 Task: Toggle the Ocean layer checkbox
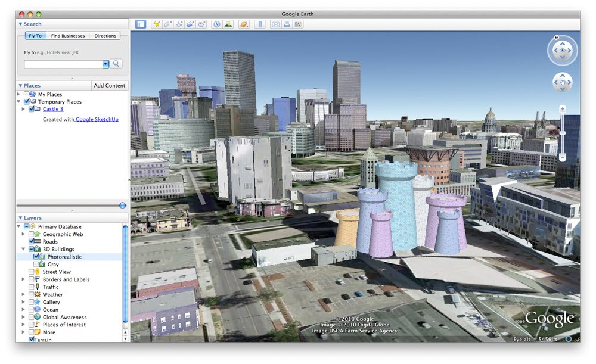[31, 310]
